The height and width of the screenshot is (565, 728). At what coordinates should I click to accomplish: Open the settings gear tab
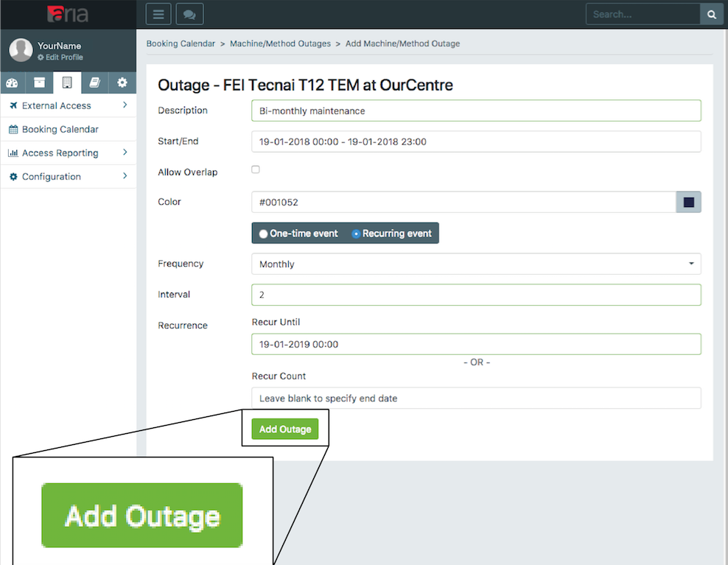[x=122, y=83]
